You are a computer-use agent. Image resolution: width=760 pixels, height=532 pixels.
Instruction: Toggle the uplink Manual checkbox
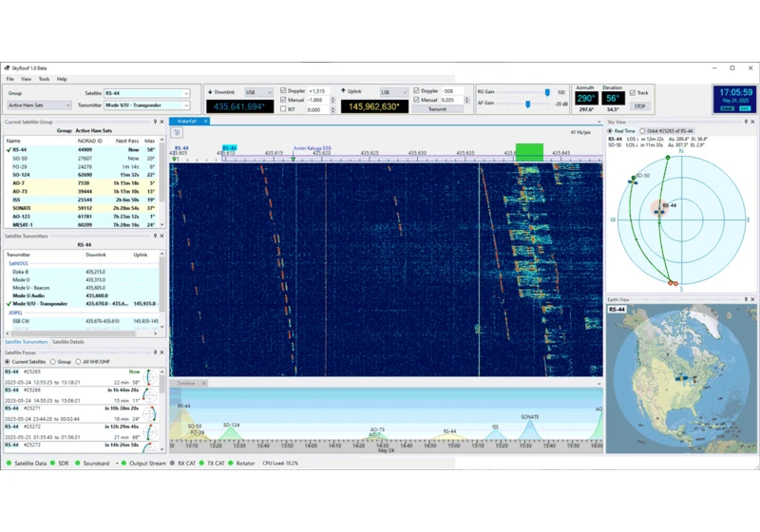(416, 100)
